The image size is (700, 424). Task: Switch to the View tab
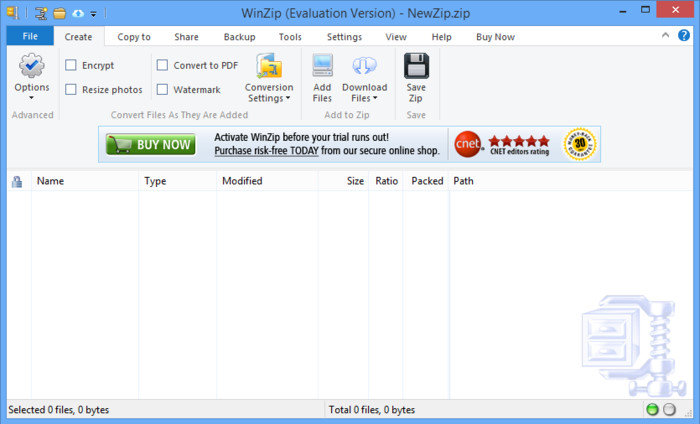[x=396, y=37]
